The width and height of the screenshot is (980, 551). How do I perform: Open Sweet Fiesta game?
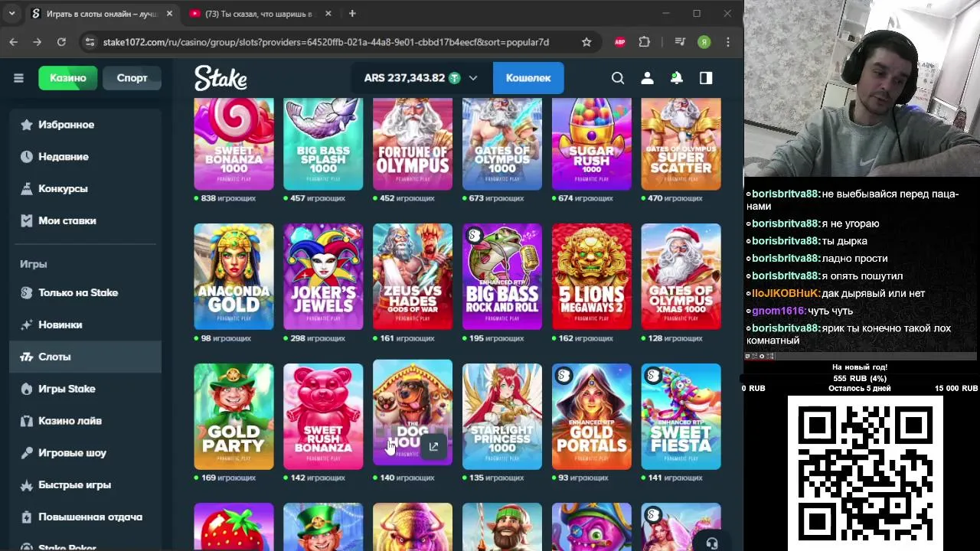tap(681, 416)
